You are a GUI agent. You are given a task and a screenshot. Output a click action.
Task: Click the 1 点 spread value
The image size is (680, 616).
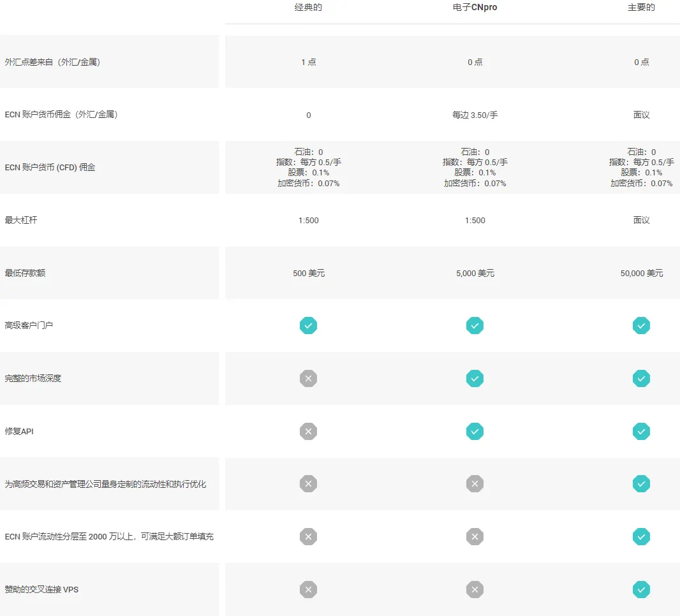(x=309, y=62)
